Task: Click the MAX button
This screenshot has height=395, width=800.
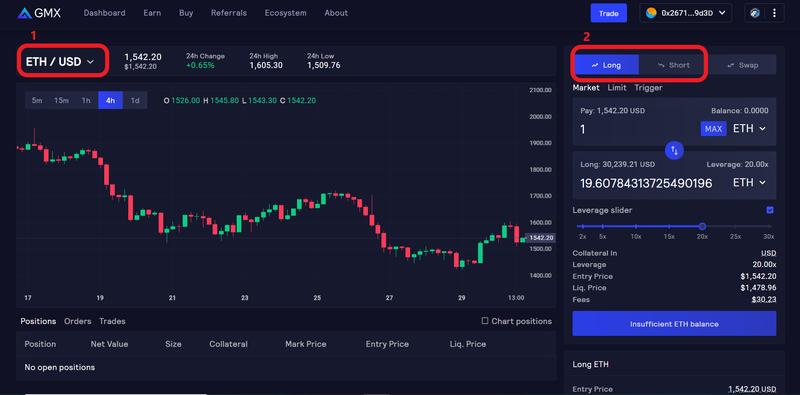Action: [713, 129]
